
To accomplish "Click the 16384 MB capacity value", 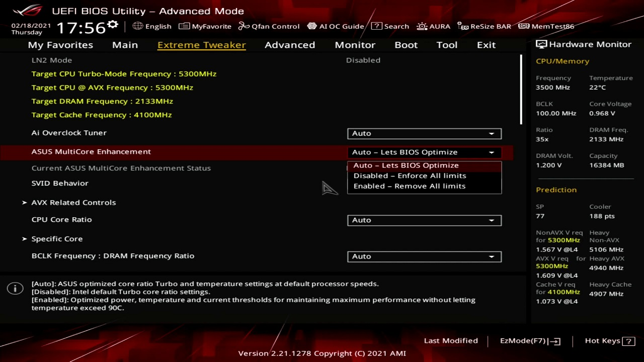I will coord(607,165).
